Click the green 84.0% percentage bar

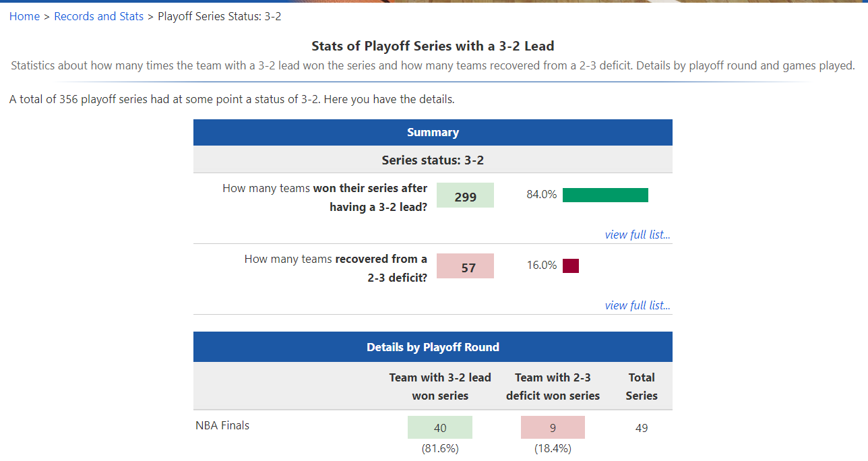(605, 195)
